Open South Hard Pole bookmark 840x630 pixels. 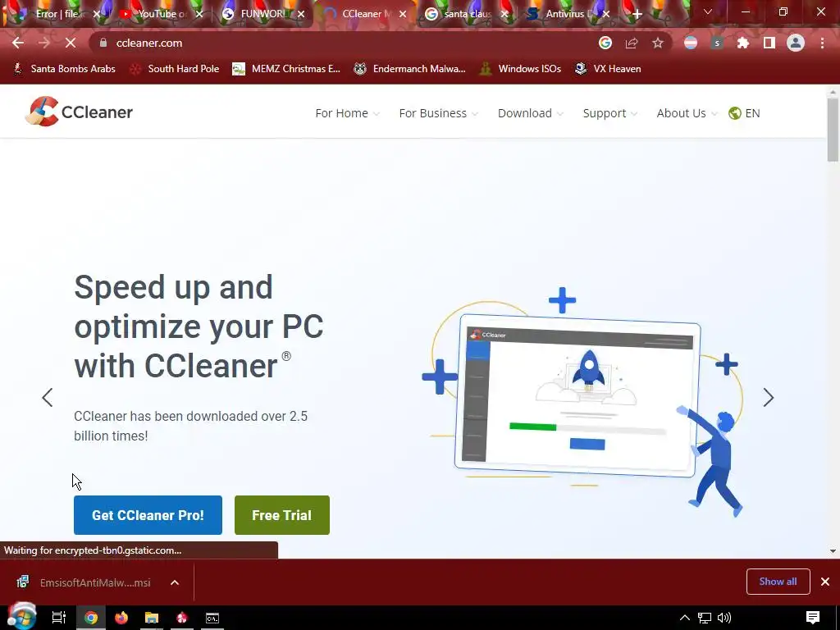click(x=175, y=69)
